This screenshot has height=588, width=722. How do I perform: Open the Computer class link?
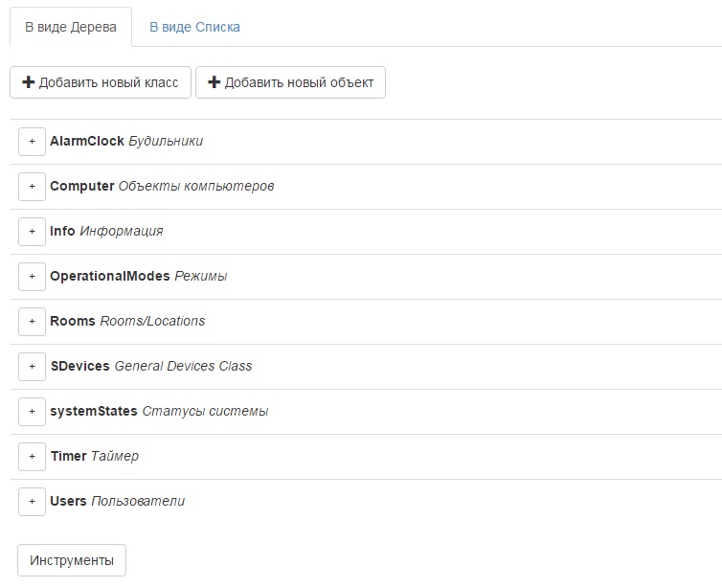82,186
